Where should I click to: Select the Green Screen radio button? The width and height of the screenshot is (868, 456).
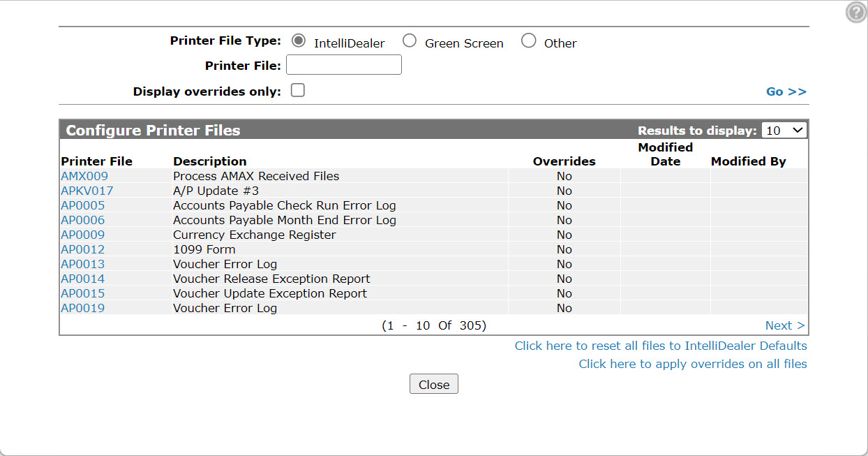[410, 41]
